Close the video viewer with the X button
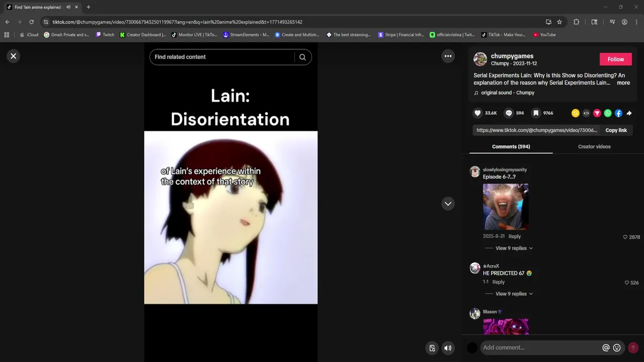This screenshot has height=362, width=644. pyautogui.click(x=14, y=56)
